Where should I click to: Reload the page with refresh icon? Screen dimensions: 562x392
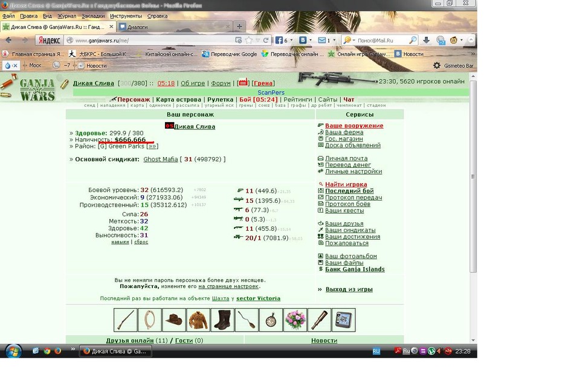pyautogui.click(x=265, y=40)
